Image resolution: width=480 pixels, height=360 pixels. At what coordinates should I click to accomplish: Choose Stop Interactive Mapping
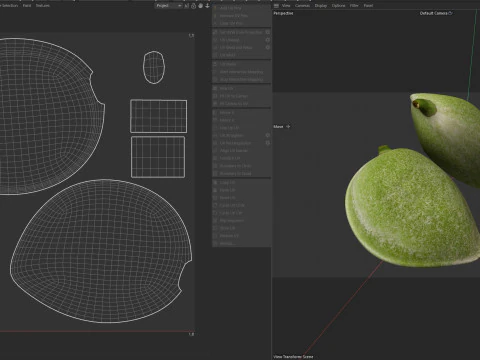242,79
